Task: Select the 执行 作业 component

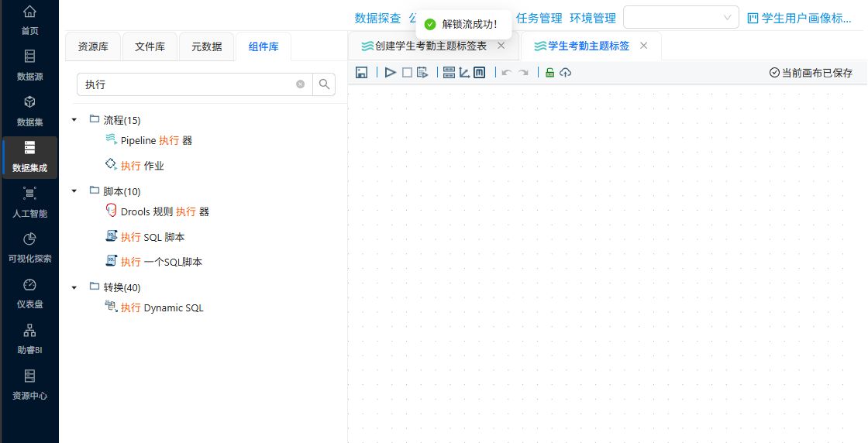Action: [x=143, y=166]
